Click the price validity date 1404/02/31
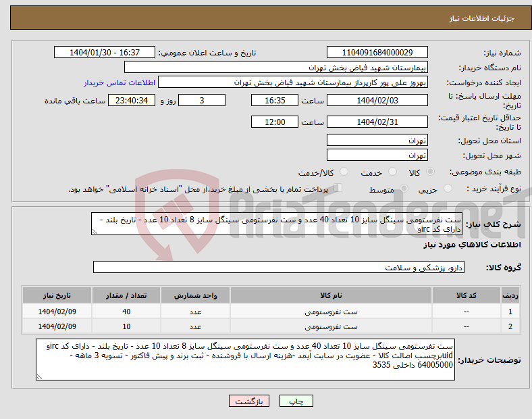 coord(377,122)
